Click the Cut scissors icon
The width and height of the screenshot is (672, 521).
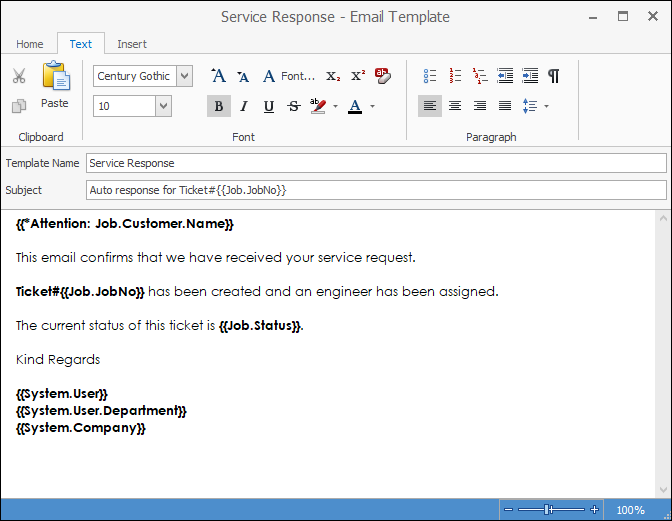point(19,76)
